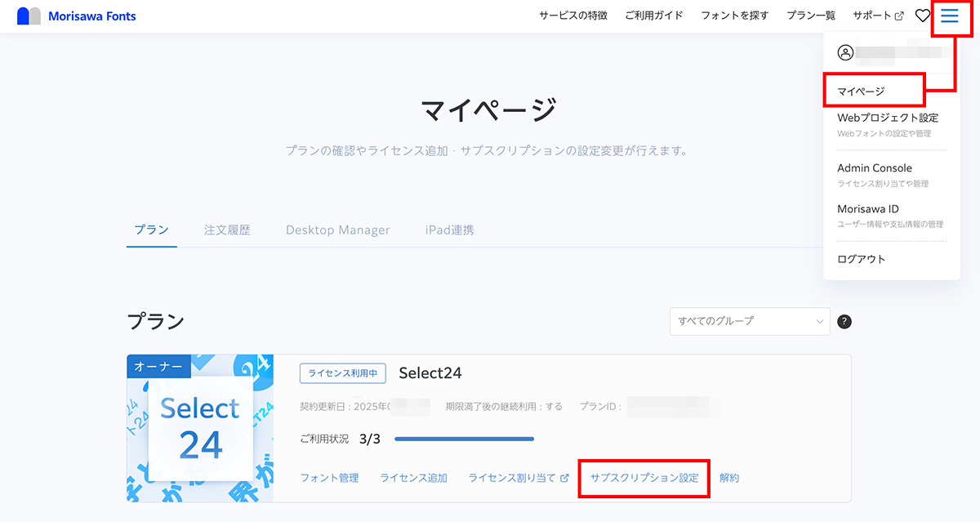The width and height of the screenshot is (980, 522).
Task: Open the hamburger menu icon
Action: click(949, 16)
